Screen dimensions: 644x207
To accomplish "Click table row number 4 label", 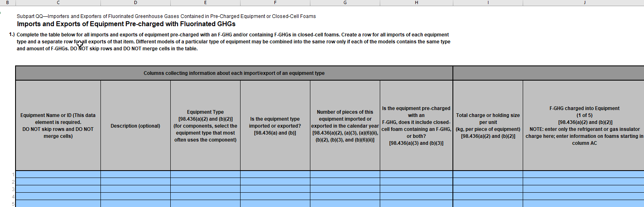I will point(13,197).
